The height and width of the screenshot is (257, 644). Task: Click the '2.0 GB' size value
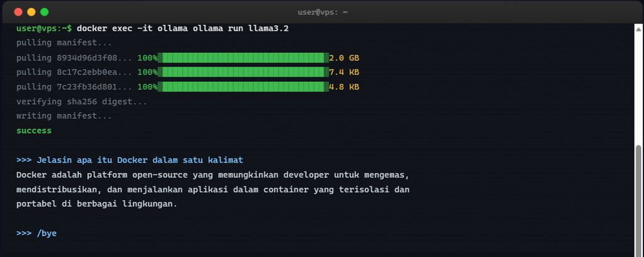(x=344, y=57)
